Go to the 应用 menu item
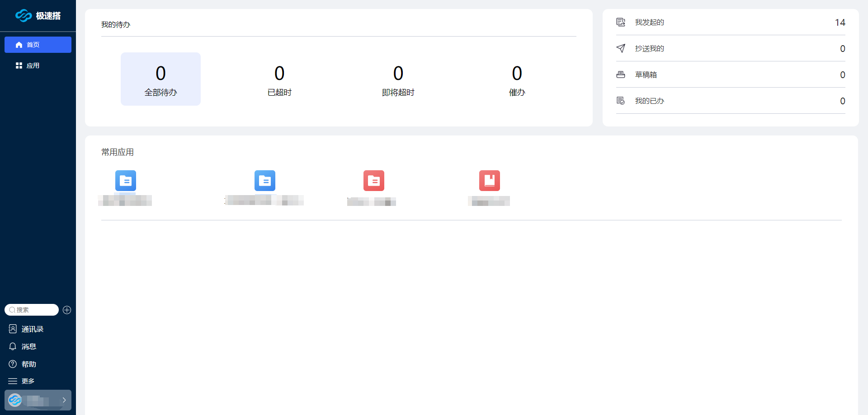The height and width of the screenshot is (415, 868). point(33,65)
